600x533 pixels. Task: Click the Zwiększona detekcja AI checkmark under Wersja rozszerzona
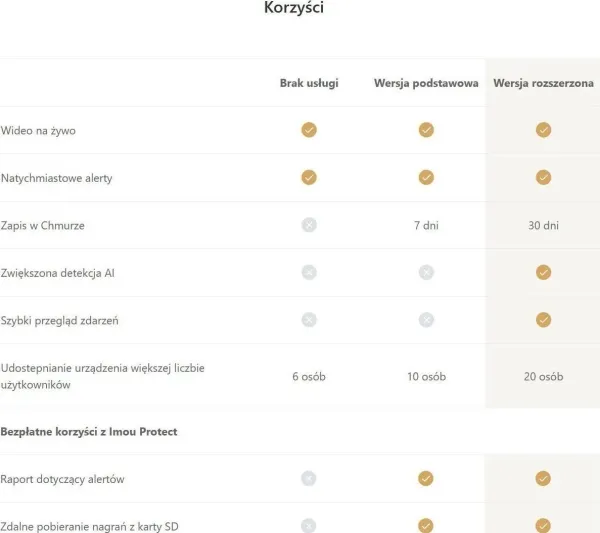coord(543,272)
